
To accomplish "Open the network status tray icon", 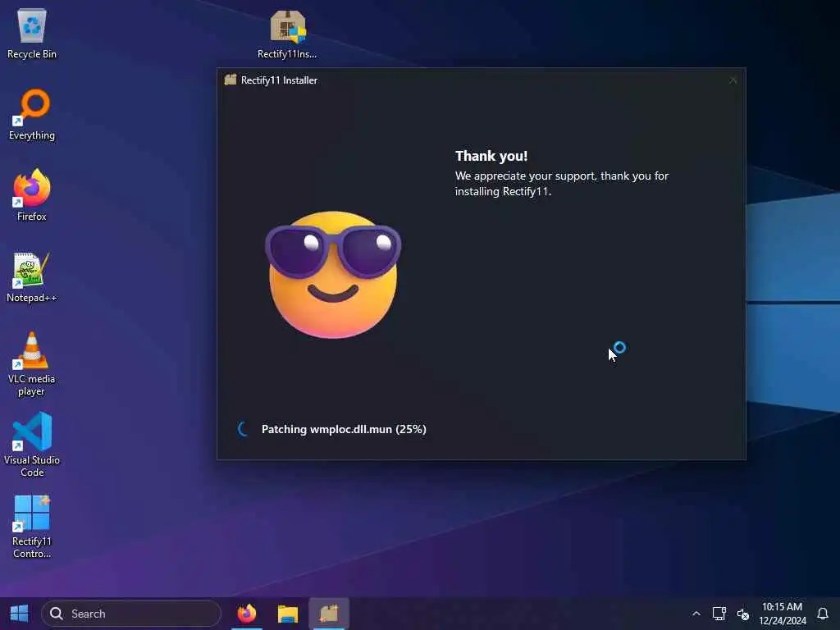I will [x=719, y=614].
